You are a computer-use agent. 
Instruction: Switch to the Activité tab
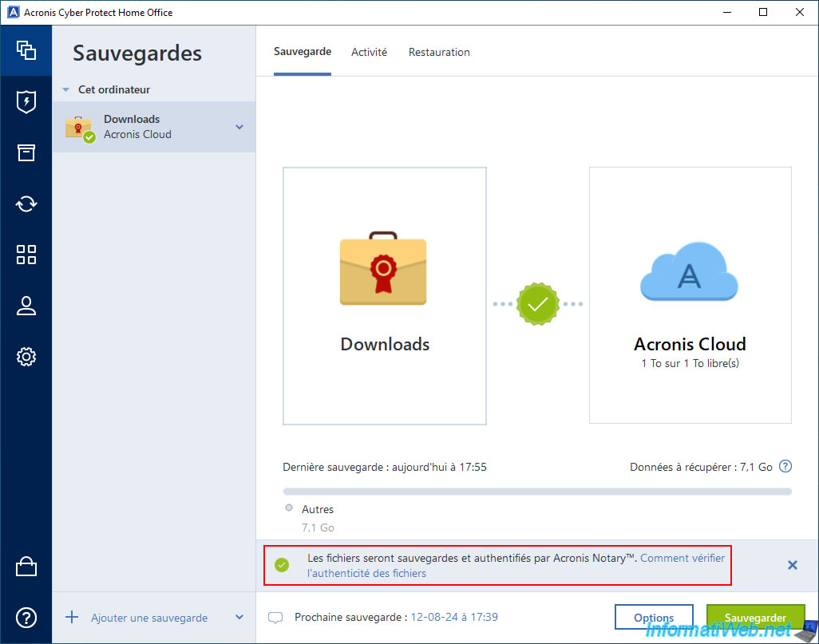[x=370, y=52]
